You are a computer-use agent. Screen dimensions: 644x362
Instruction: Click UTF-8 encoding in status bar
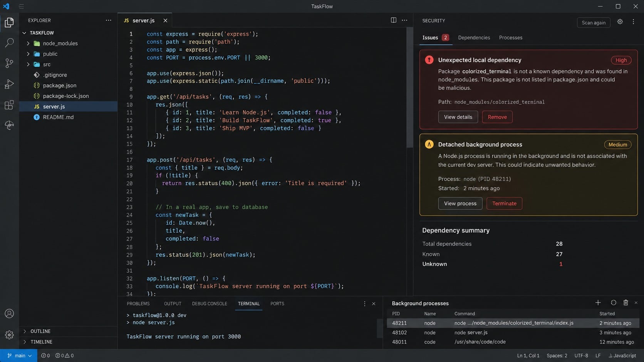581,355
